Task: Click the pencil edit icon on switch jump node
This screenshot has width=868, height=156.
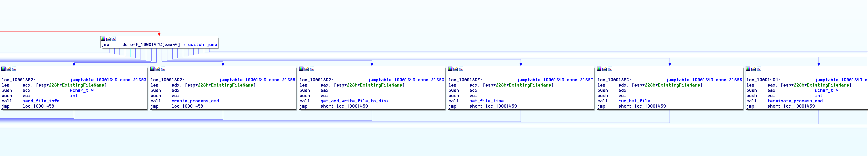Action: pos(108,39)
